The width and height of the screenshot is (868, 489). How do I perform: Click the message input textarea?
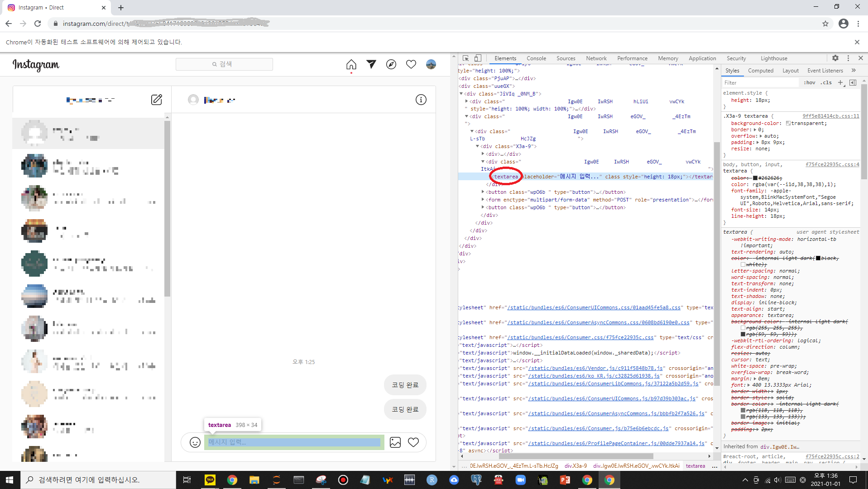(294, 442)
